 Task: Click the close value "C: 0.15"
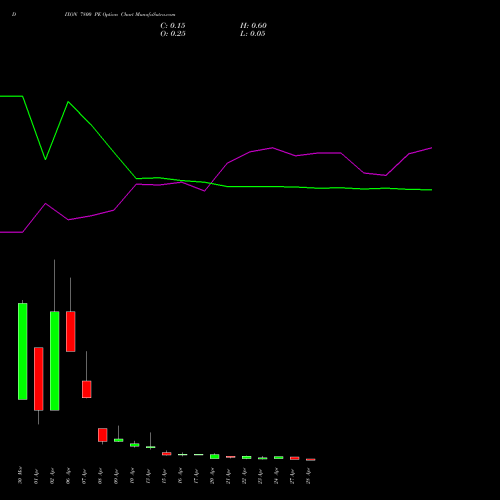pos(173,26)
